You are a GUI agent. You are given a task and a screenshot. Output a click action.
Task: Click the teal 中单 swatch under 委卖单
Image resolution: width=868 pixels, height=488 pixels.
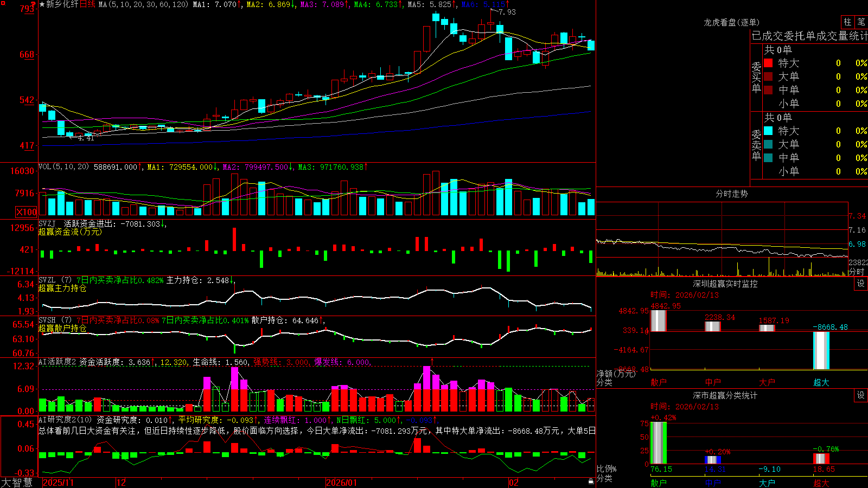pyautogui.click(x=768, y=158)
